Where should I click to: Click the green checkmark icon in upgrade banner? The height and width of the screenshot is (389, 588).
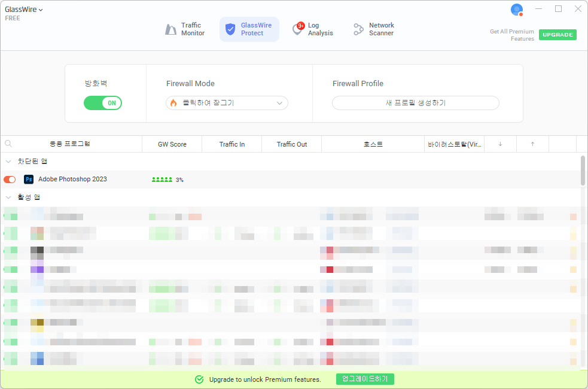(199, 379)
